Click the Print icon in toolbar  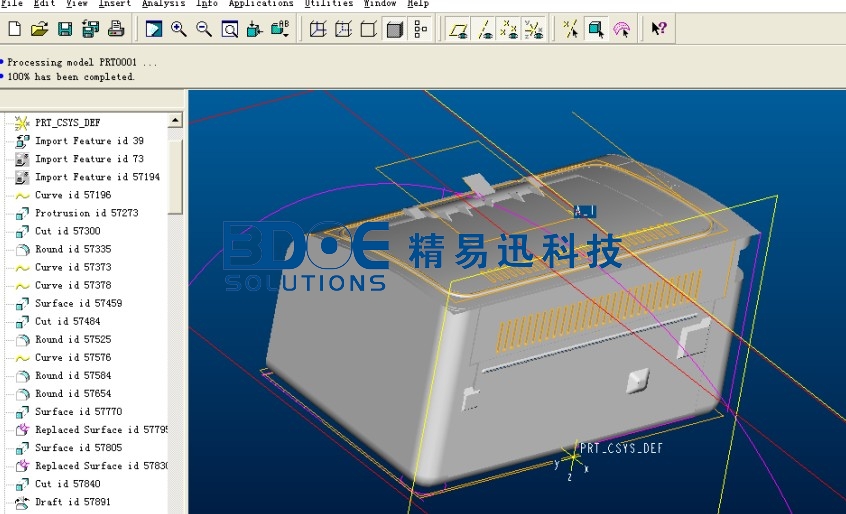click(117, 29)
